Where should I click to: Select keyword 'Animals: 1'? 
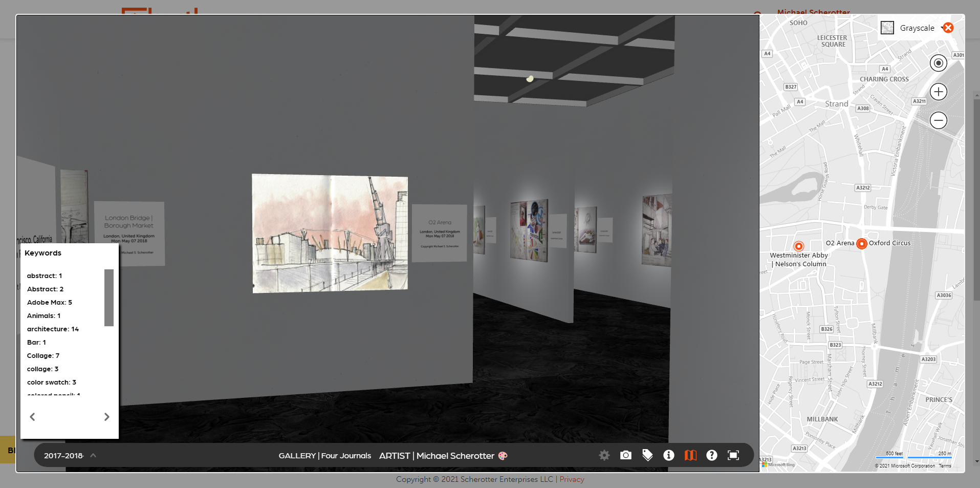[43, 315]
